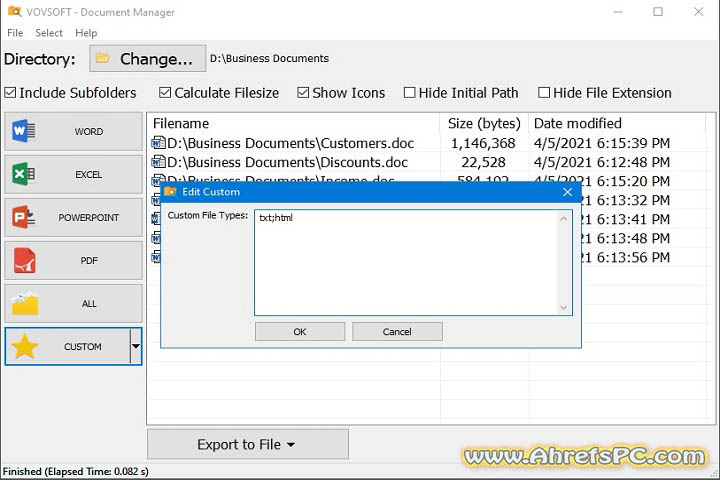Image resolution: width=720 pixels, height=480 pixels.
Task: Click the Edit Custom dialog title icon
Action: (x=170, y=192)
